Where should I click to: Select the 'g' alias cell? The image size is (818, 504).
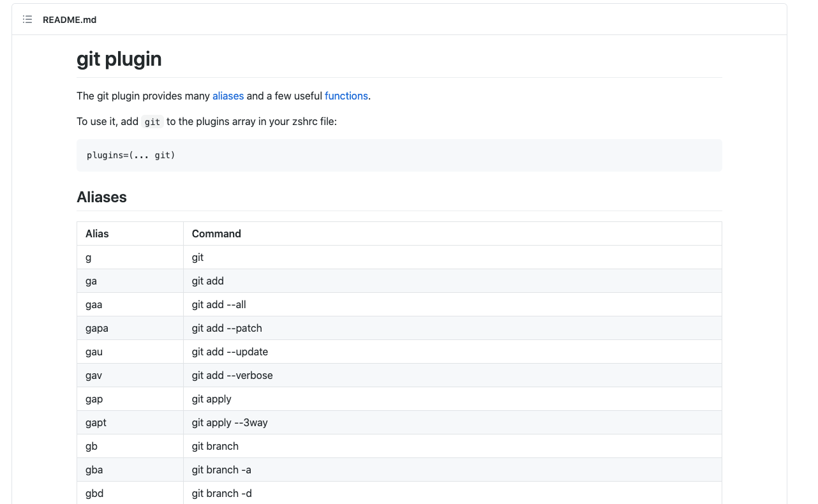pyautogui.click(x=130, y=257)
